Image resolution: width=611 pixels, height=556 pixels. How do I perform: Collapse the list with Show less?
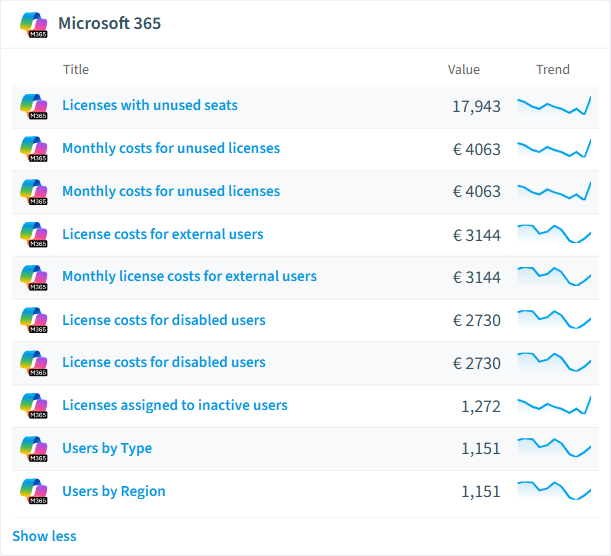44,536
